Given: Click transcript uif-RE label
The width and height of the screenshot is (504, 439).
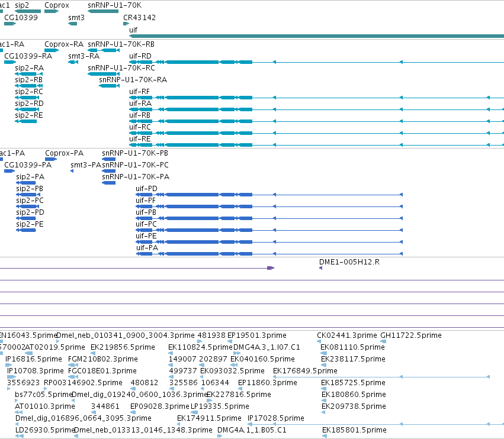Looking at the screenshot, I should 140,139.
